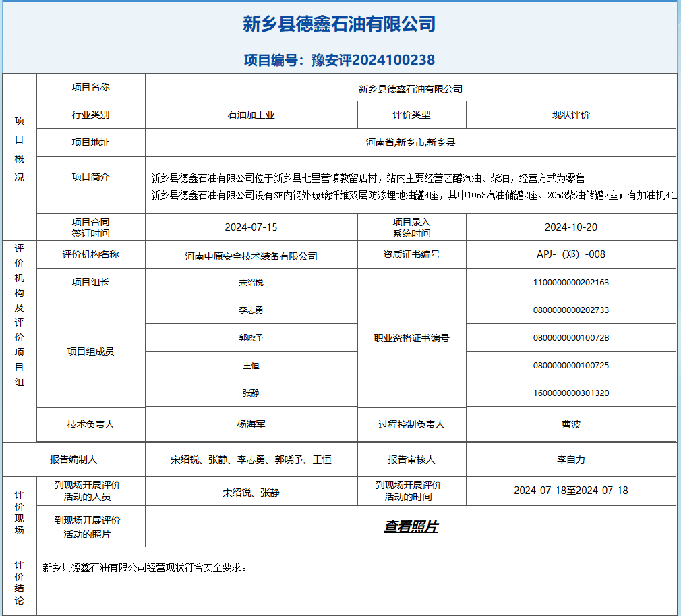Click the 项目合同签订时间 label
The image size is (681, 616).
click(x=91, y=227)
